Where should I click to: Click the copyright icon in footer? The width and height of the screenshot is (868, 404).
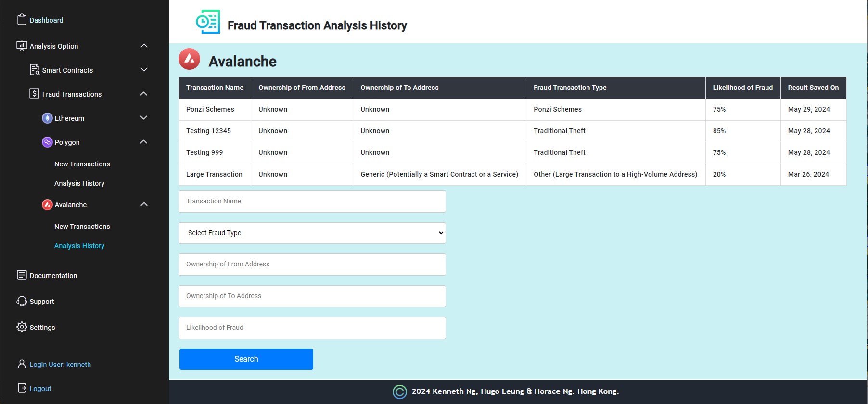coord(400,392)
